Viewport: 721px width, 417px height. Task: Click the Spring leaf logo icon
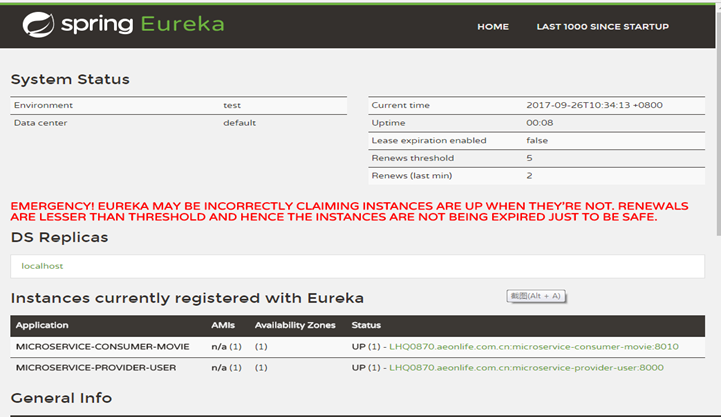pyautogui.click(x=38, y=24)
